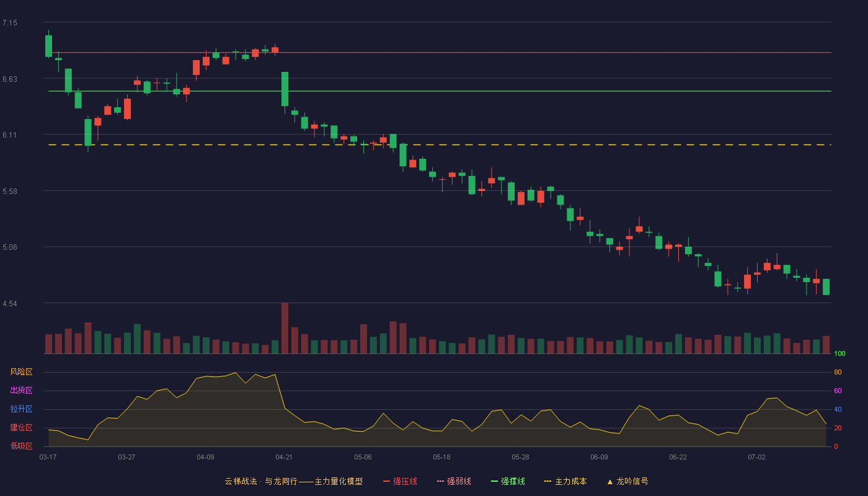Select the 拉升区 zone label

(21, 409)
